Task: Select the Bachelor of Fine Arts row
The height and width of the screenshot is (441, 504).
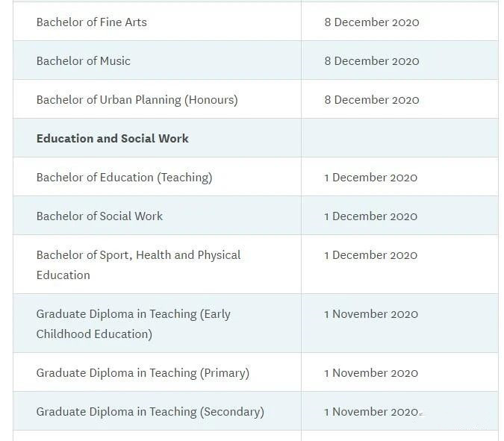Action: (x=255, y=22)
